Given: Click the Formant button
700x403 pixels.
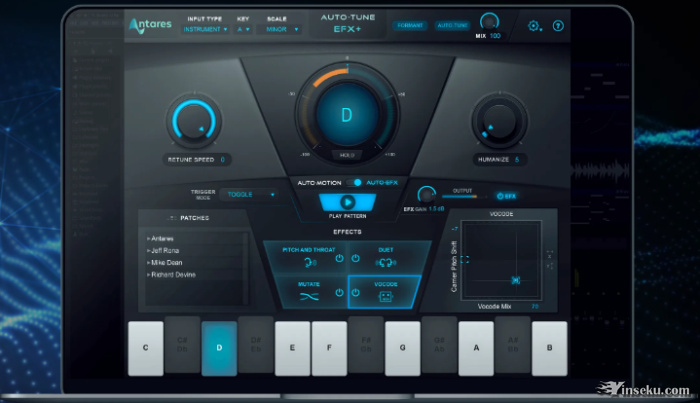Looking at the screenshot, I should (409, 25).
